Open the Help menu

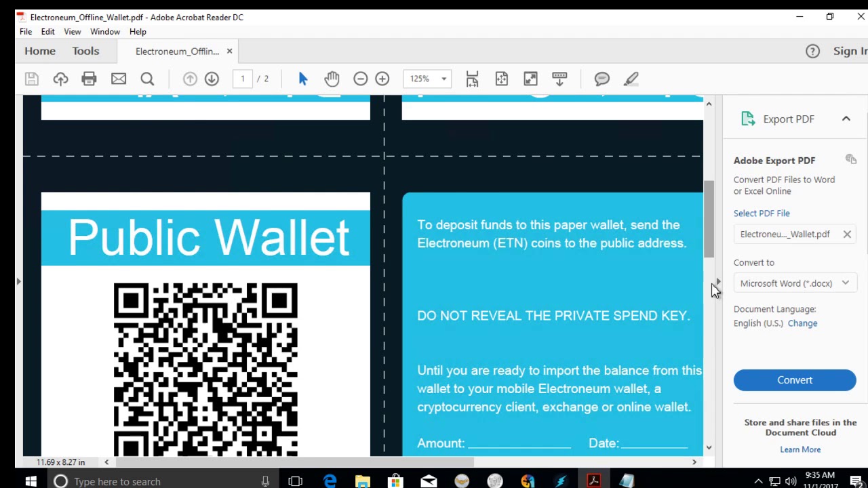pos(138,32)
